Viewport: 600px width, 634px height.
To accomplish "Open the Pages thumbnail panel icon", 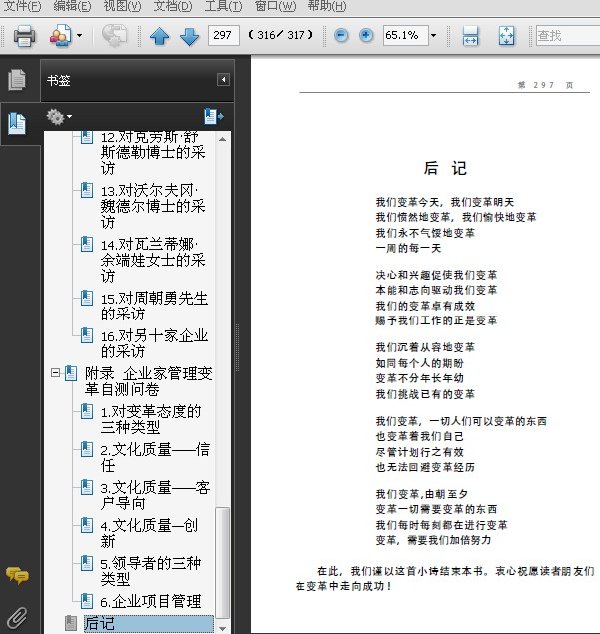I will 17,79.
